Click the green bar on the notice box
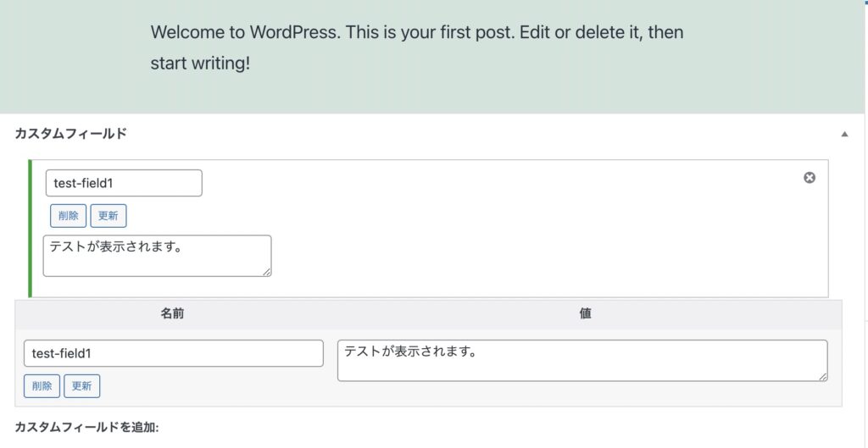 (31, 229)
